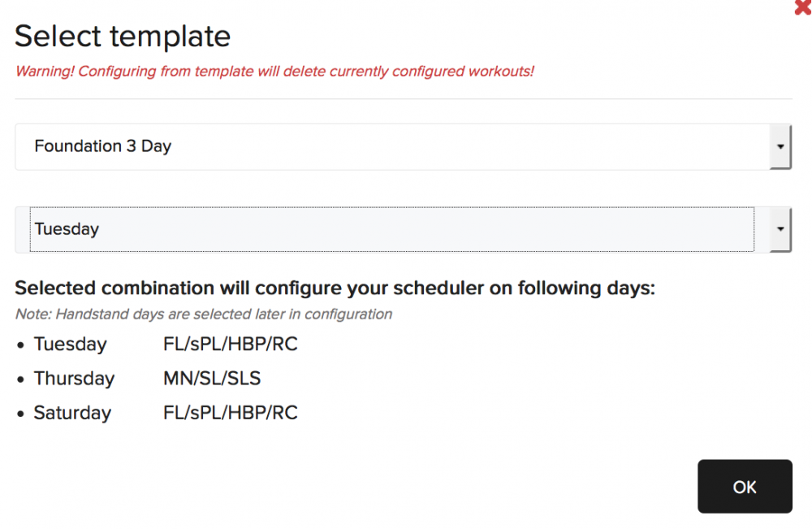Click Saturday's FL/sPL/HBP/RC workout text

231,413
